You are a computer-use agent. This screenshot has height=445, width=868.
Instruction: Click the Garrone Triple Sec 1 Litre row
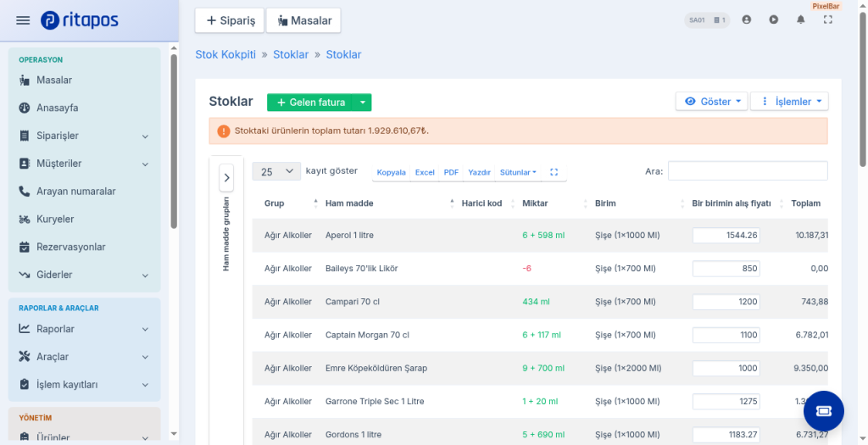540,401
